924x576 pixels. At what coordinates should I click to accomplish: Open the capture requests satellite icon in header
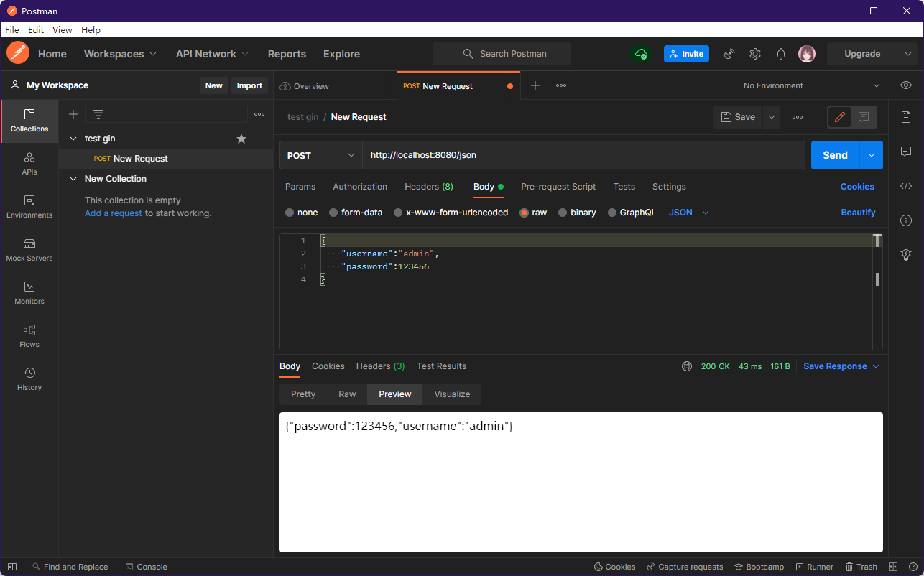pos(729,54)
